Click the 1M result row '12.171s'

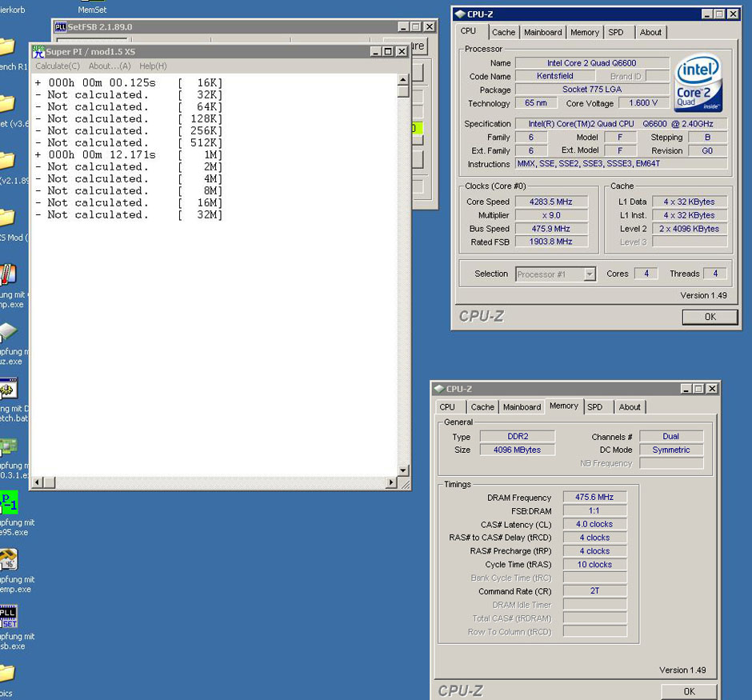[129, 155]
